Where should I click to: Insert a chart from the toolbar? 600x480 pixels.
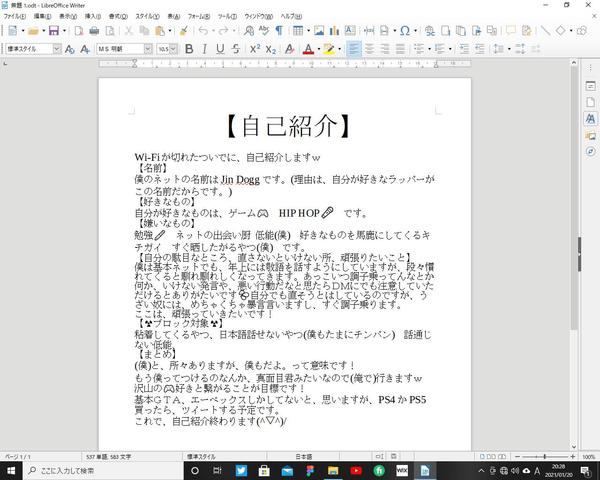(x=334, y=31)
